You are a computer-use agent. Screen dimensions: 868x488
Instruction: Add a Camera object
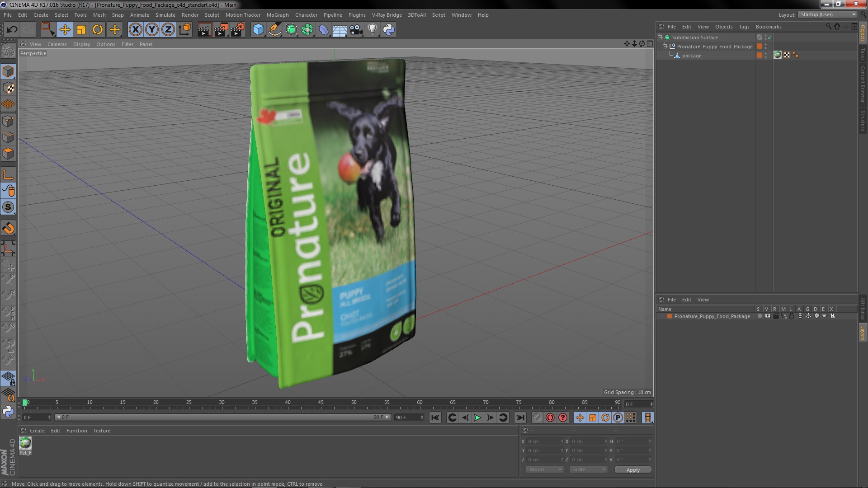click(x=356, y=30)
